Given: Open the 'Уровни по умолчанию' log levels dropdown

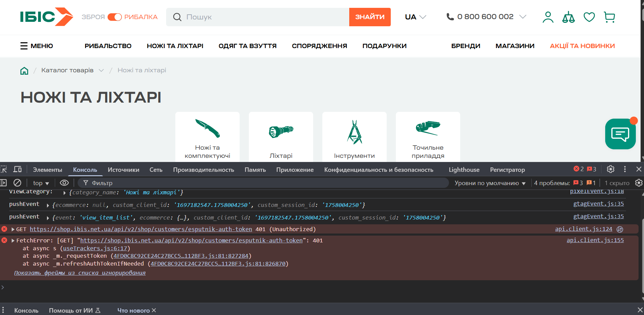Looking at the screenshot, I should [x=490, y=183].
